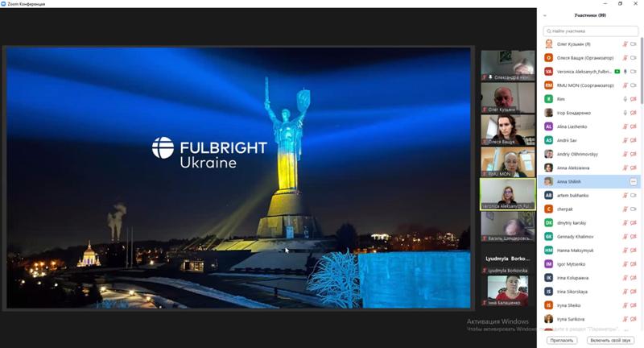The height and width of the screenshot is (348, 644).
Task: Click camera icon for RMU MON
Action: pos(634,85)
